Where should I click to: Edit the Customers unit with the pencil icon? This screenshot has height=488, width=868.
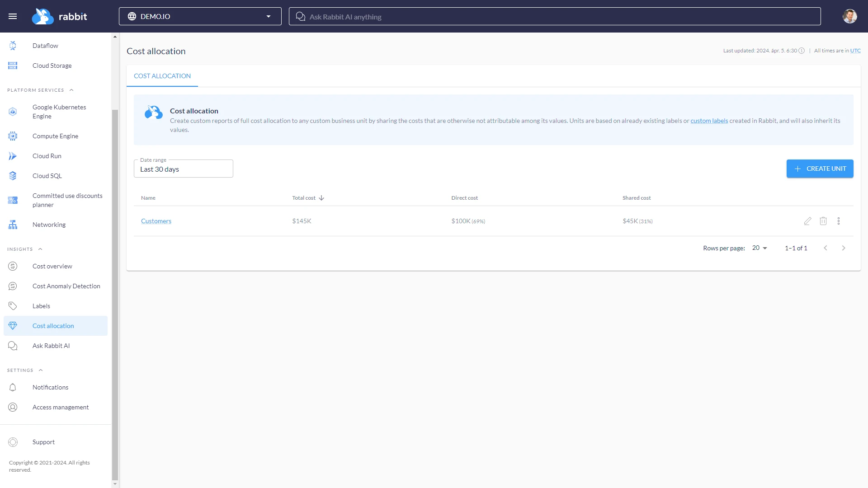coord(808,221)
